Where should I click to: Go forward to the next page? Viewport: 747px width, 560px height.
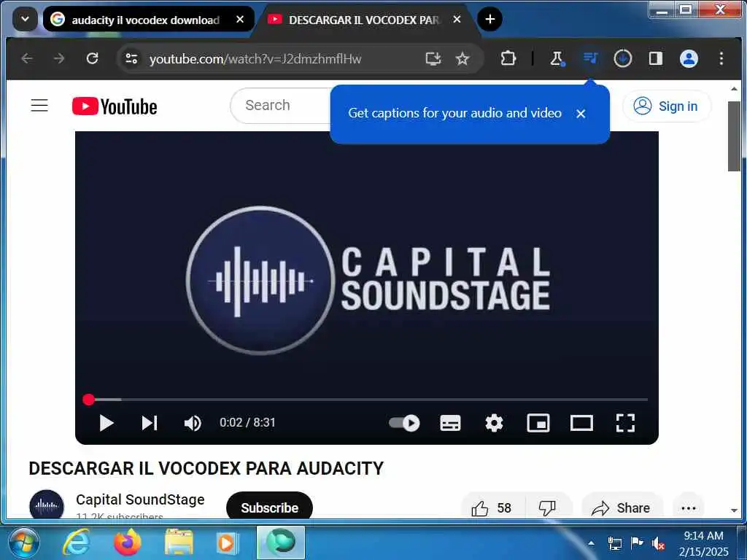click(x=59, y=58)
